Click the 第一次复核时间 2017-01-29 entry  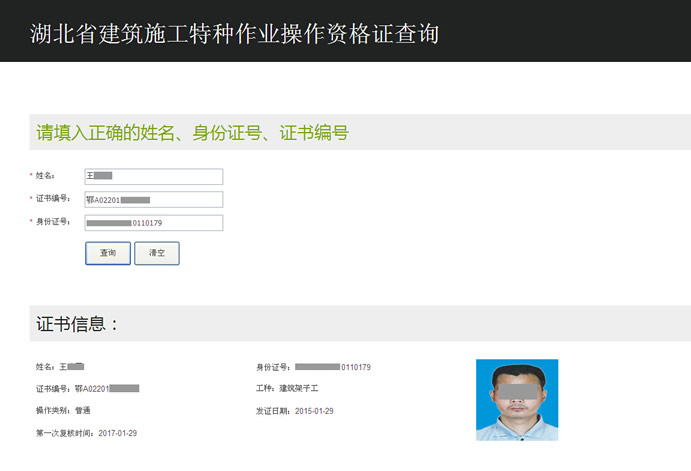coord(86,433)
